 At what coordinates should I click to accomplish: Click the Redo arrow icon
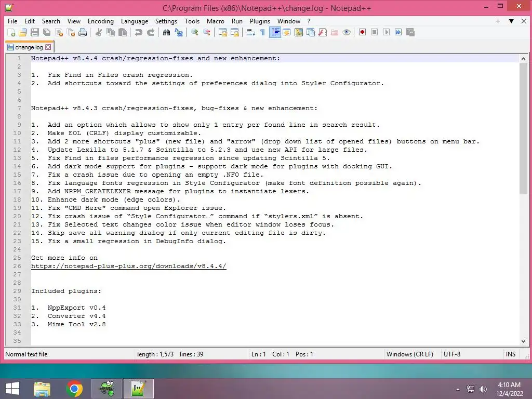coord(150,32)
